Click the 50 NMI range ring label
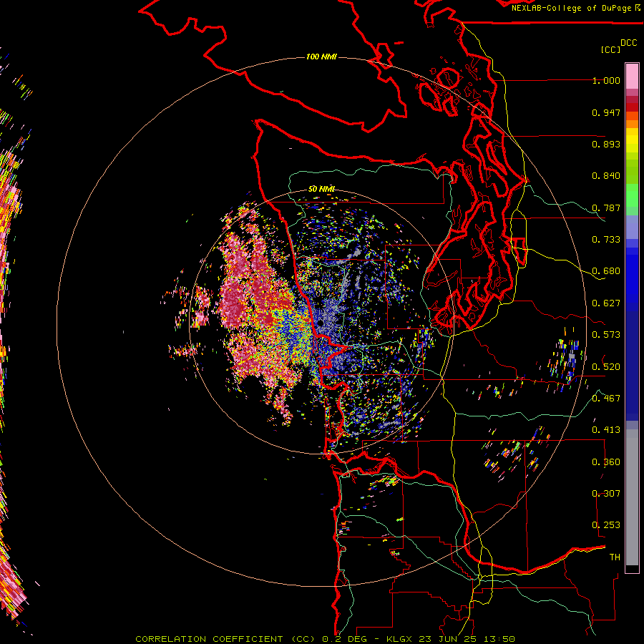 (x=321, y=189)
